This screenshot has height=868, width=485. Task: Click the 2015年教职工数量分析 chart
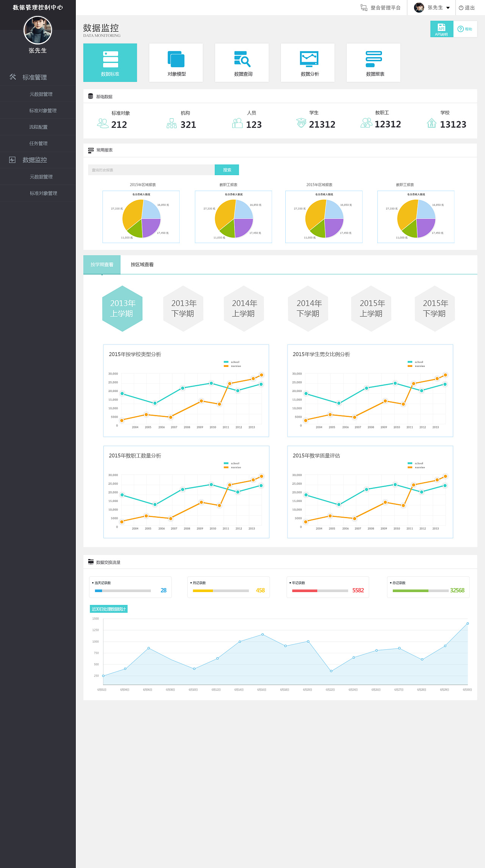click(x=186, y=492)
